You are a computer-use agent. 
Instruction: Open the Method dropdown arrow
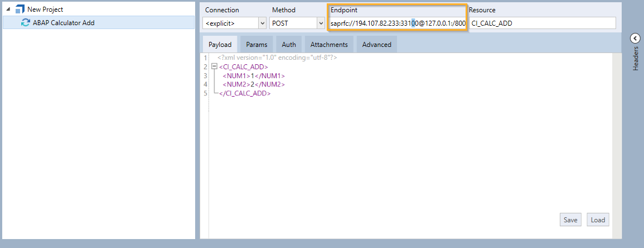point(321,23)
